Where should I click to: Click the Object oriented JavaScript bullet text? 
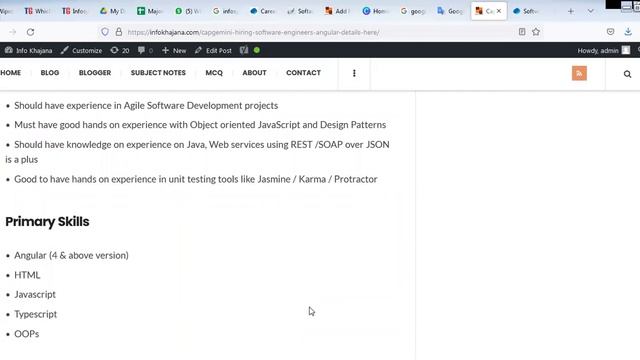pos(200,125)
